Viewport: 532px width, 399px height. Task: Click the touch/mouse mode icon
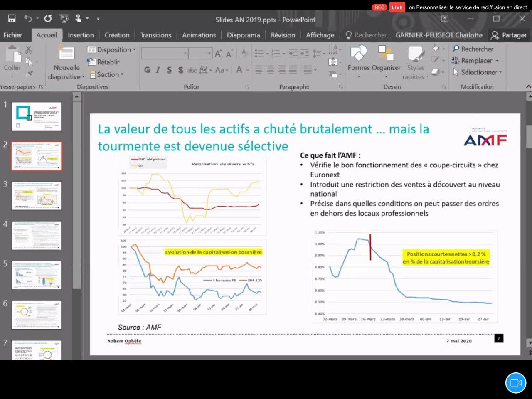[x=78, y=18]
